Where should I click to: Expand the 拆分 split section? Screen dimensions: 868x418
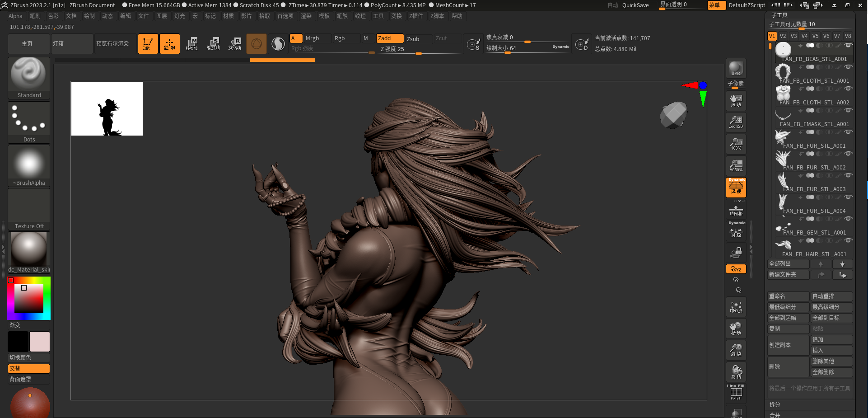[x=775, y=404]
